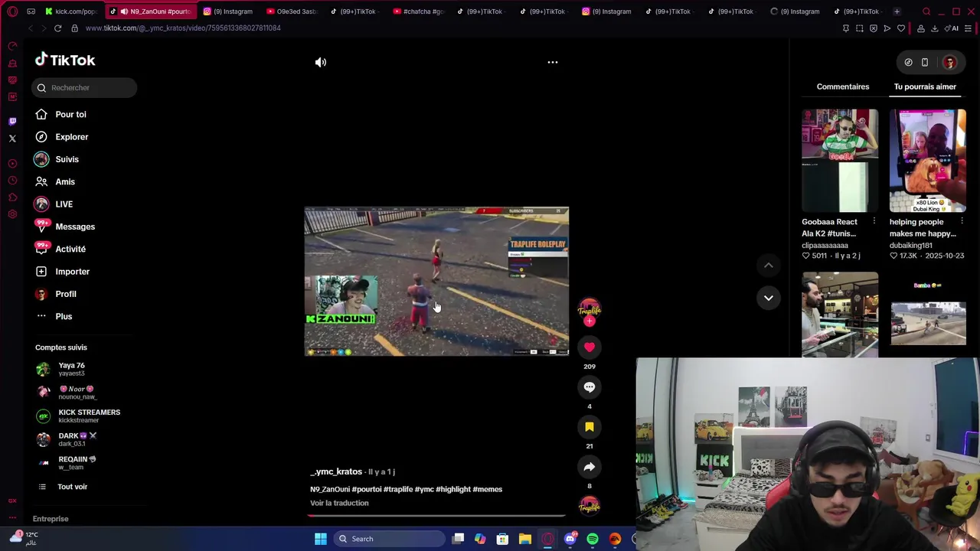
Task: Focus the Rechercher search field
Action: (x=84, y=87)
